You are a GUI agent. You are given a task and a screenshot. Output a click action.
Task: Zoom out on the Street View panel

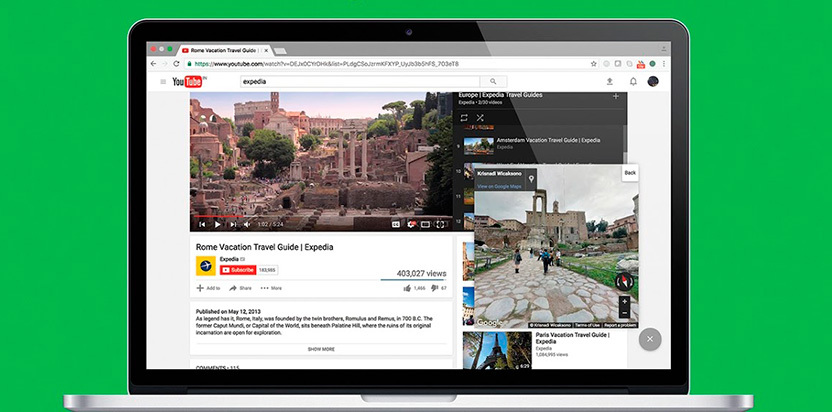pyautogui.click(x=625, y=312)
